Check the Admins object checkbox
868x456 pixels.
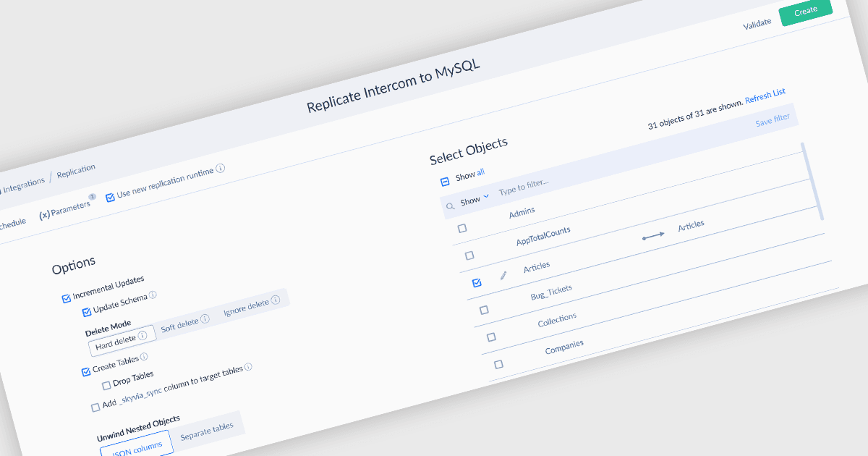[x=462, y=228]
